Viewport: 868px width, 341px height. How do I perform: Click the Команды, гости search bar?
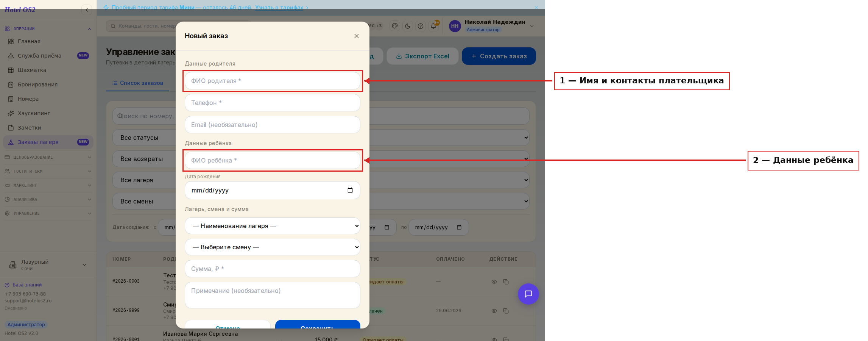[178, 26]
